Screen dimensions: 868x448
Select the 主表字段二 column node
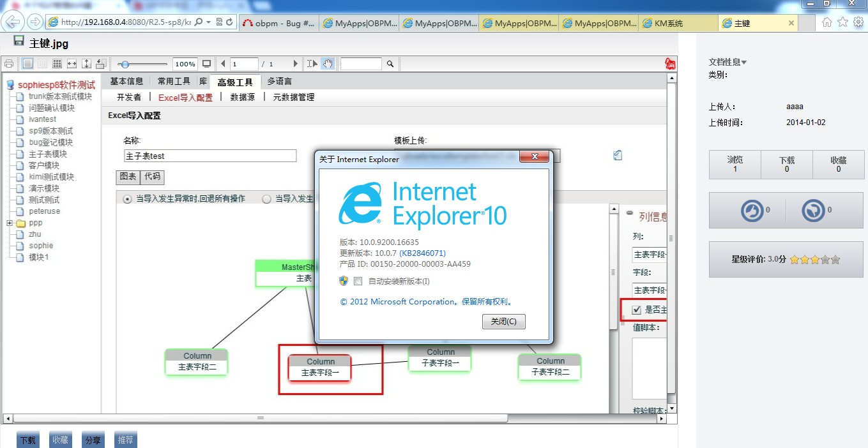pos(197,362)
